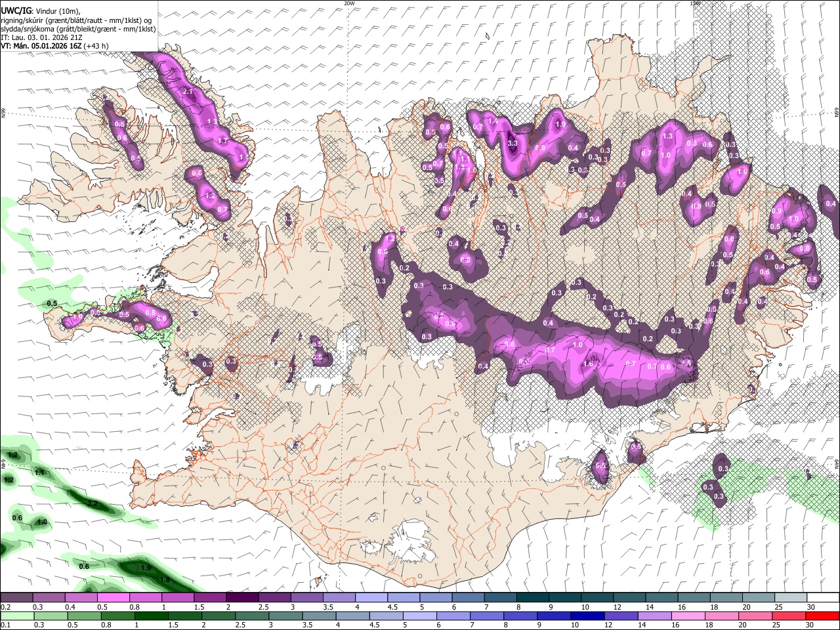Click the '0.2' label on the snow scale

coord(5,607)
